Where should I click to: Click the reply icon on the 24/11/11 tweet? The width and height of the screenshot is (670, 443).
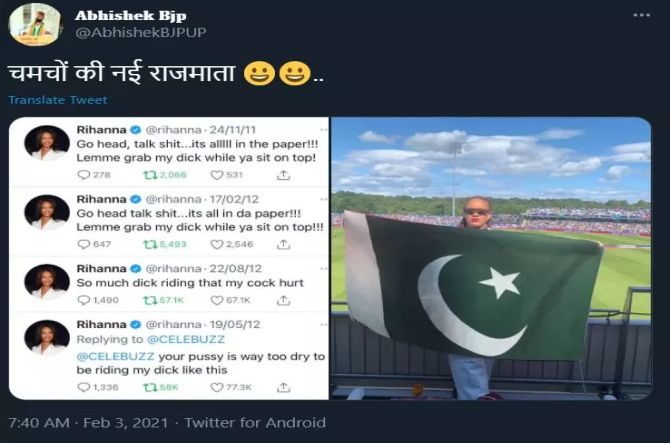(x=83, y=175)
